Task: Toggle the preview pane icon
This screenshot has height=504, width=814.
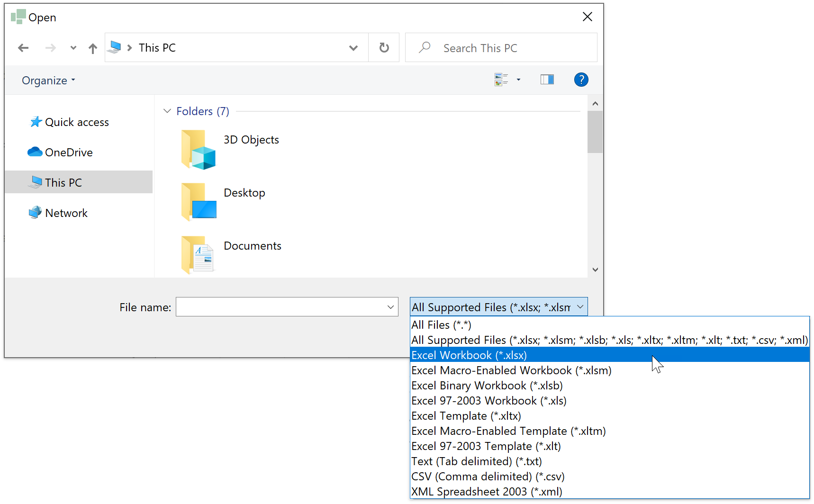Action: point(547,80)
